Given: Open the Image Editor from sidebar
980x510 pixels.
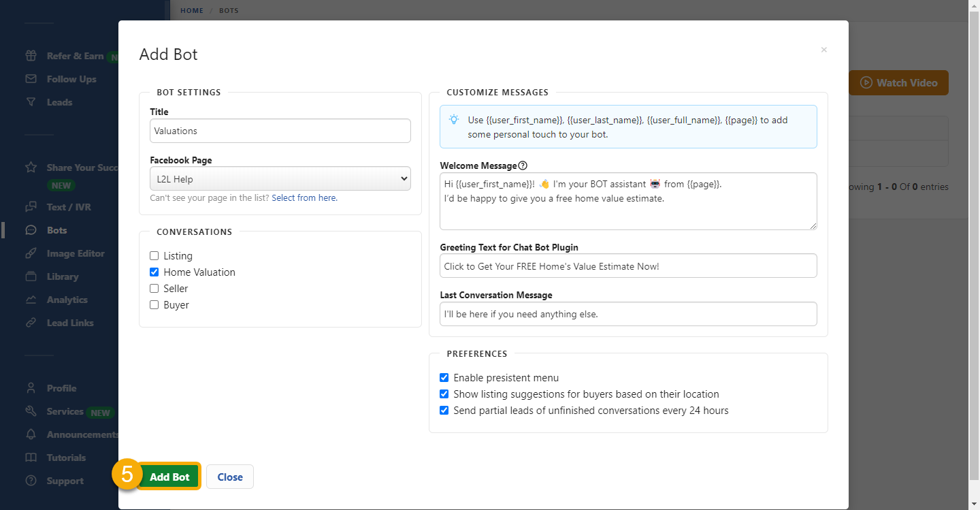Looking at the screenshot, I should click(31, 253).
